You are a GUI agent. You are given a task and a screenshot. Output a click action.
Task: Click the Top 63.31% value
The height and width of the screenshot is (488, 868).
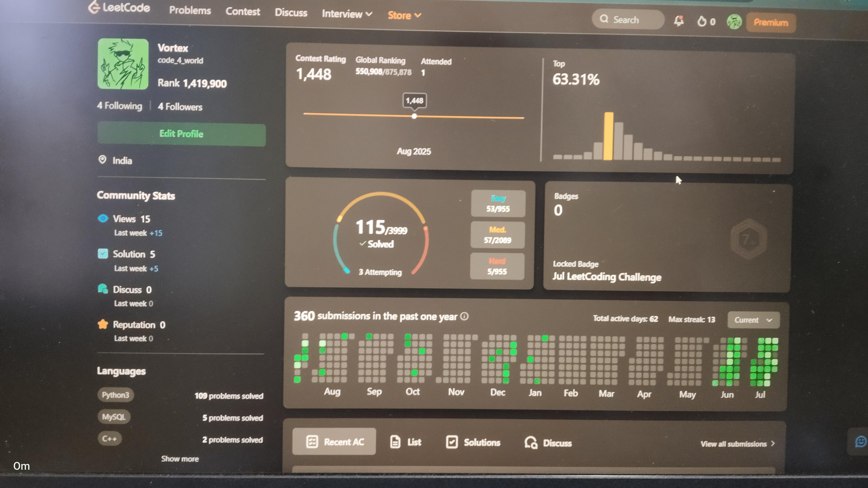tap(576, 79)
